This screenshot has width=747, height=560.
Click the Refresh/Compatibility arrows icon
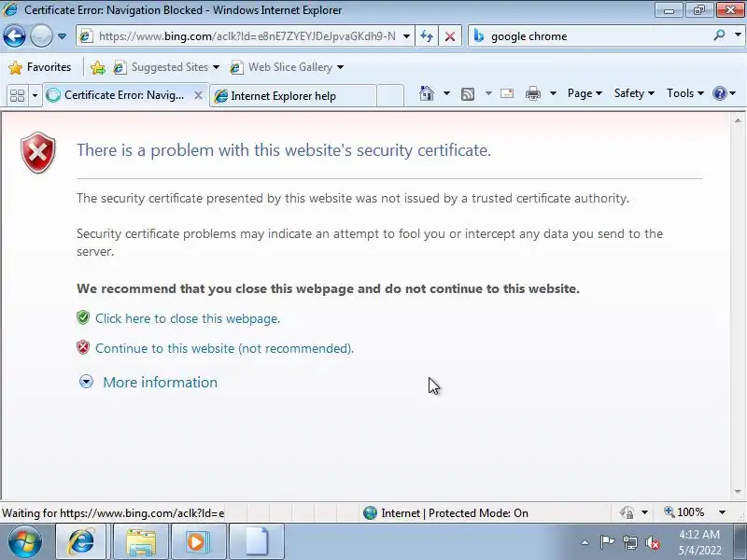click(427, 36)
